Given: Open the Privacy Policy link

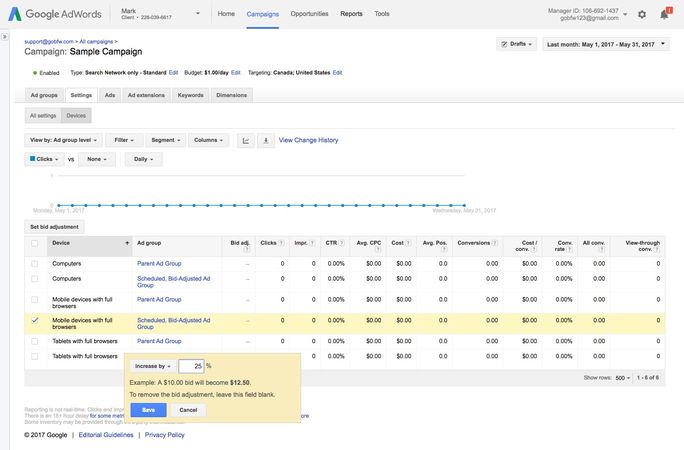Looking at the screenshot, I should click(164, 435).
